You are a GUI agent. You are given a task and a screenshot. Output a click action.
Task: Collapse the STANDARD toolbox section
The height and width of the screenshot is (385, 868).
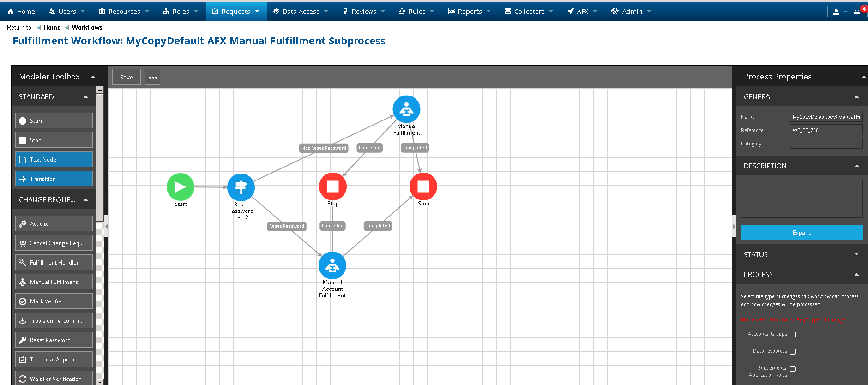click(85, 96)
